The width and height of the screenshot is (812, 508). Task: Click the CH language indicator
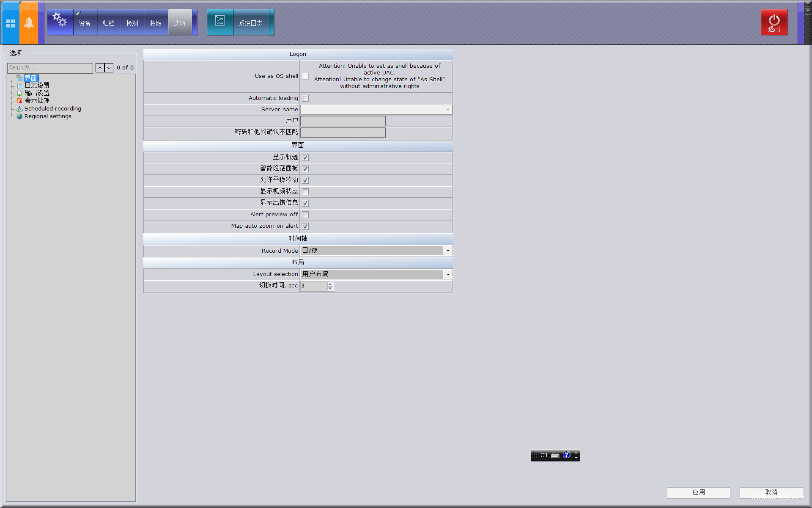pyautogui.click(x=544, y=456)
